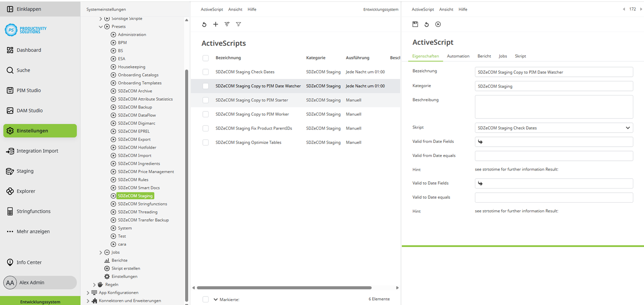Check the row for SDZeCOM Staging Copy to PIM Worker
The image size is (644, 305).
point(206,114)
